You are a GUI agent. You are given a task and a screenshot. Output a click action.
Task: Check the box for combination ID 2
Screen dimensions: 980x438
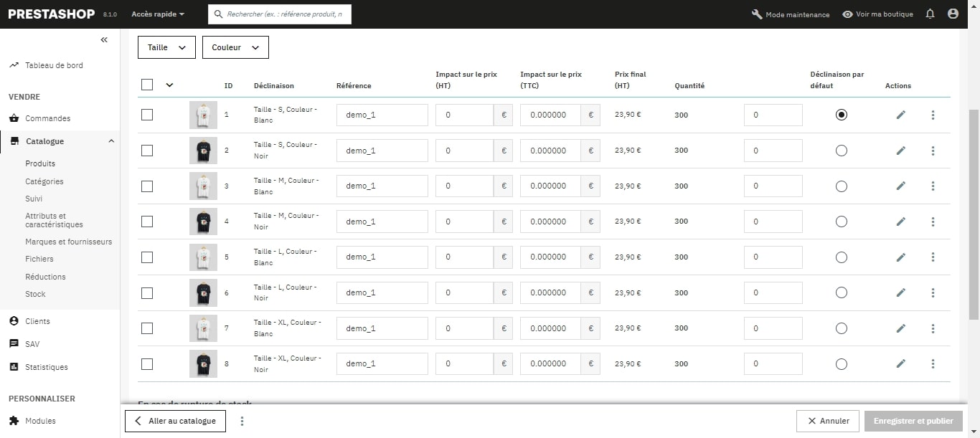point(147,151)
